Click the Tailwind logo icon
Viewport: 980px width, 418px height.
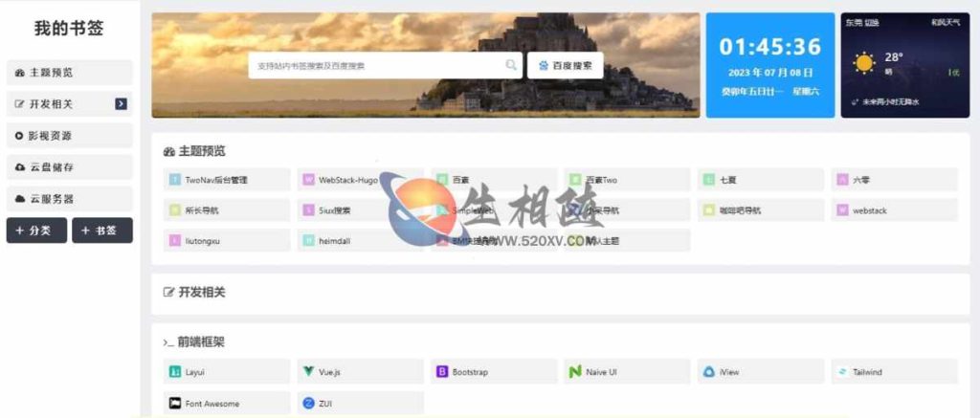click(842, 372)
